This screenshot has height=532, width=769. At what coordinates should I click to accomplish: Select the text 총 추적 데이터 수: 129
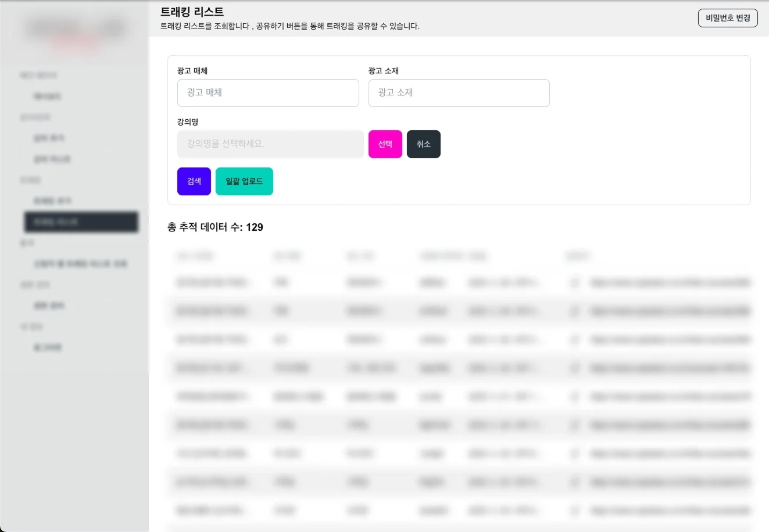click(215, 227)
